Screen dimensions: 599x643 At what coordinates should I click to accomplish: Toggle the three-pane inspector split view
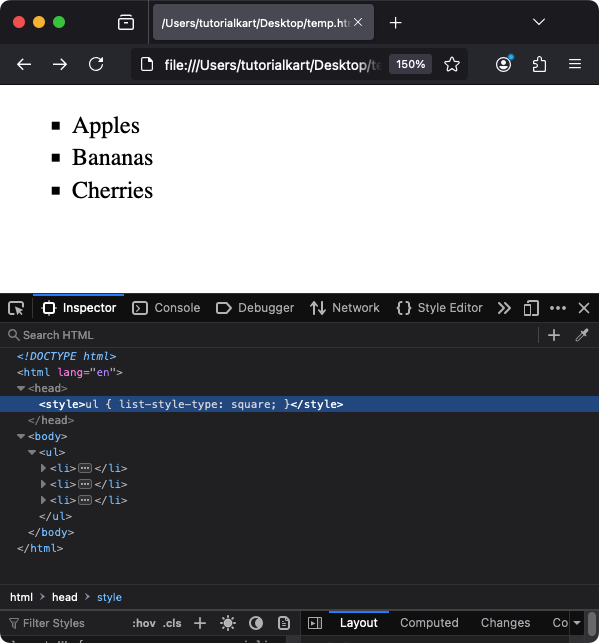(315, 623)
